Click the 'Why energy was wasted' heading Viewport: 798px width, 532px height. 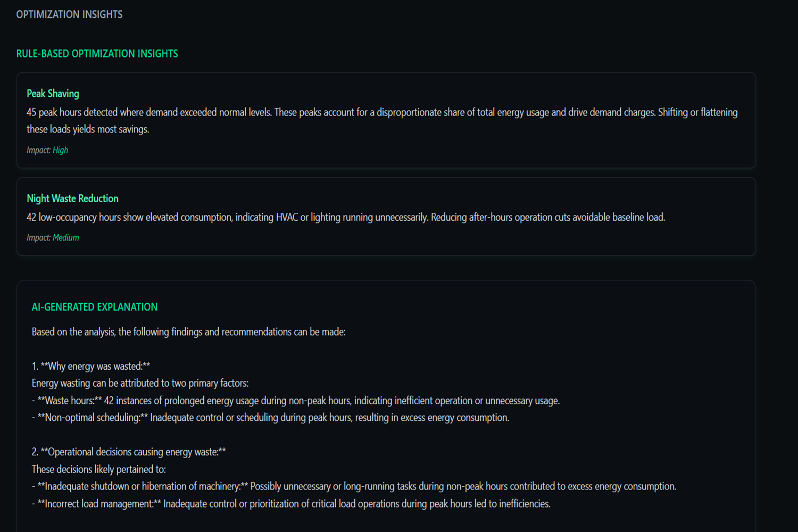click(91, 366)
